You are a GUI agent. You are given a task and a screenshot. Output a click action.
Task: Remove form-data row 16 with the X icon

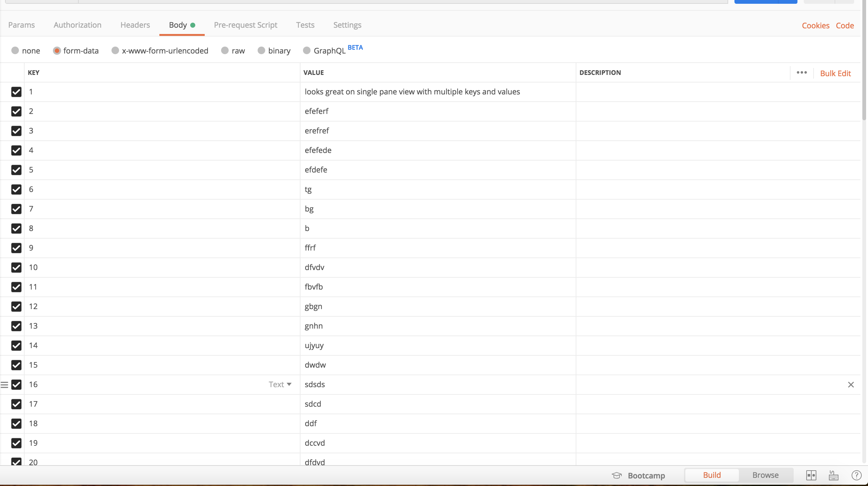[x=851, y=384]
